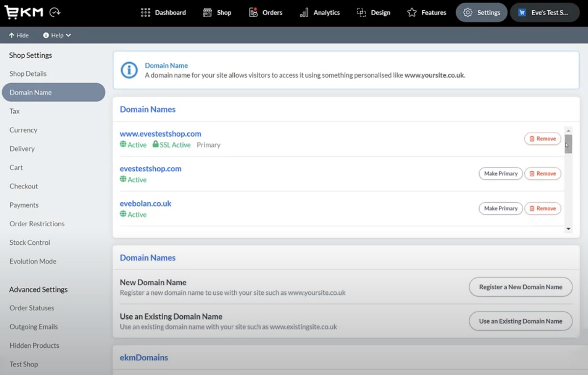Select Order Statuses in sidebar
588x375 pixels.
[32, 308]
